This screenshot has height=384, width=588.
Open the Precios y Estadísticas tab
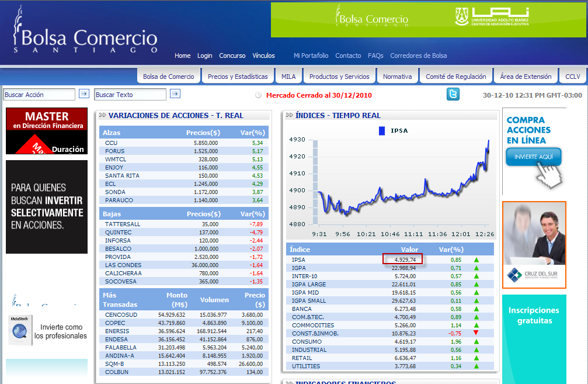click(238, 77)
